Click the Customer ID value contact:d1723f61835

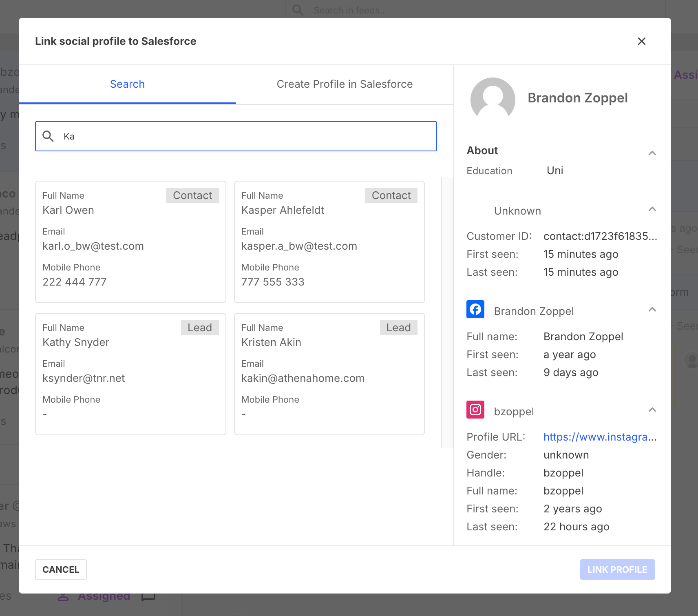tap(600, 236)
